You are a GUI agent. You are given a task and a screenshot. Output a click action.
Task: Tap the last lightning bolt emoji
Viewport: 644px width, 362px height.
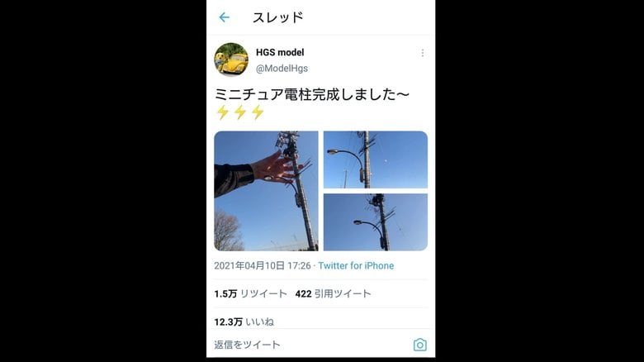pos(258,112)
